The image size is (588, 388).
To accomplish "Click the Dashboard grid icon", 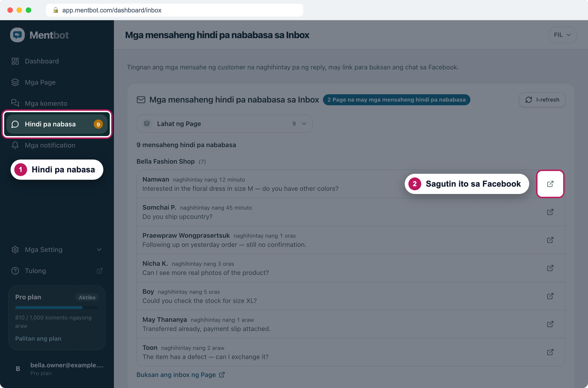I will 15,61.
